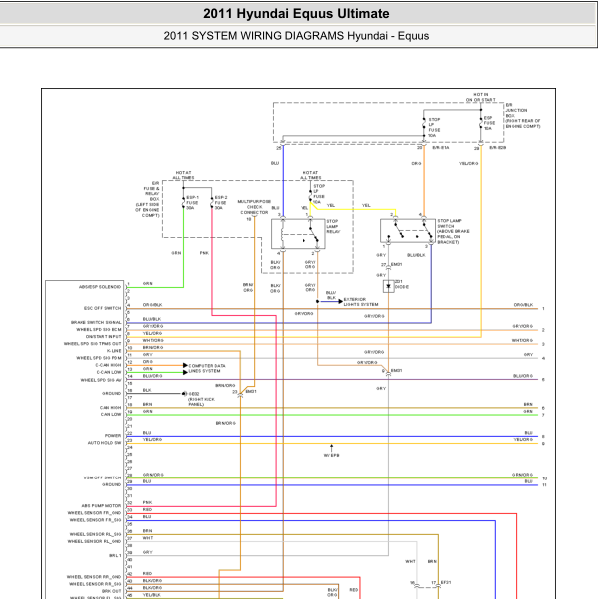Select the "BLU/BLK" wire label at pin 6

[x=152, y=319]
